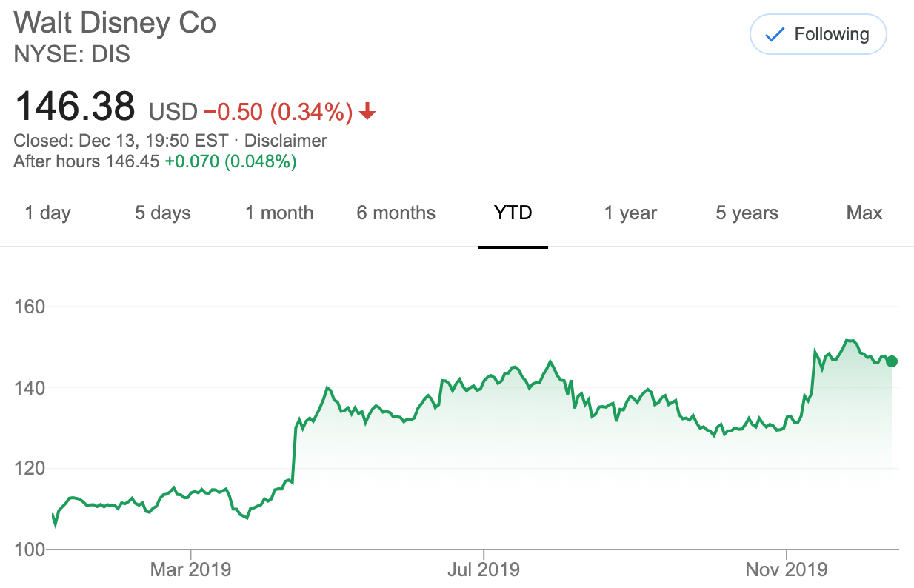The image size is (914, 588).
Task: Click the red down-arrow price change icon
Action: (x=367, y=112)
